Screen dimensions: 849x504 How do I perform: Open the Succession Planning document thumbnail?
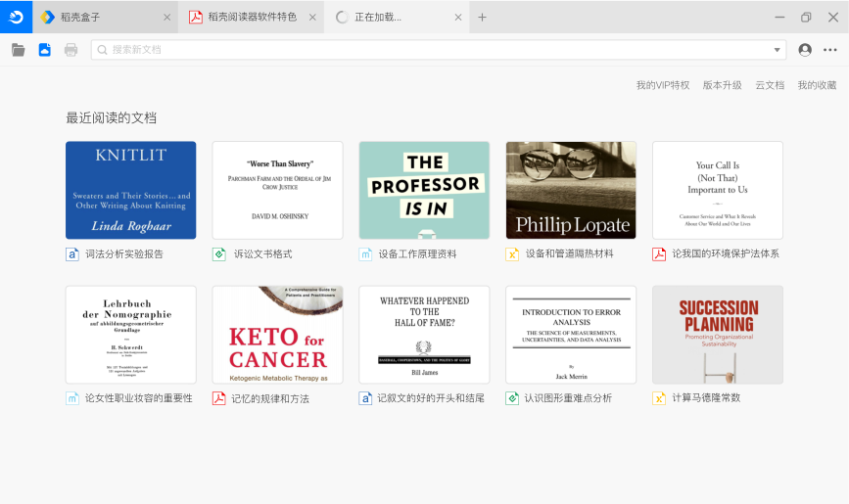(718, 335)
